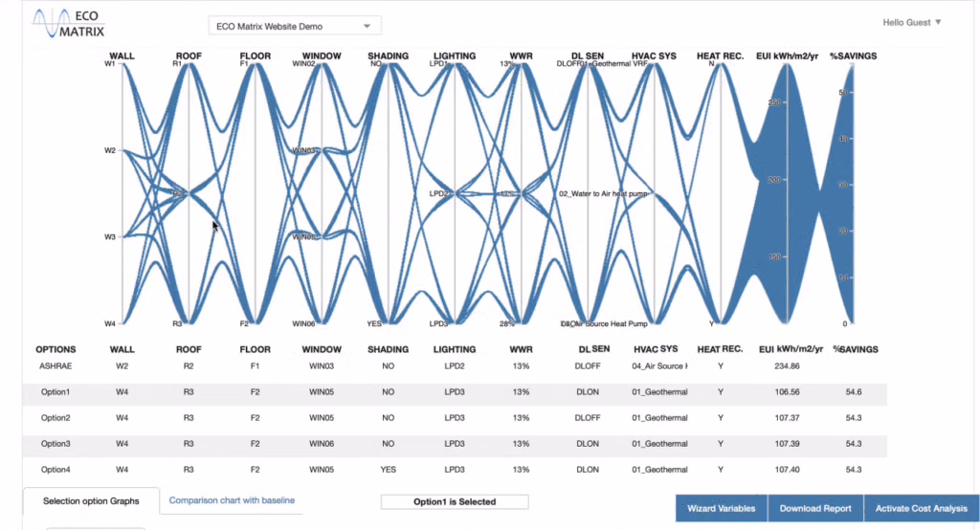This screenshot has height=530, width=980.
Task: Click the WIN03 tick on the WINDOW axis
Action: [304, 150]
